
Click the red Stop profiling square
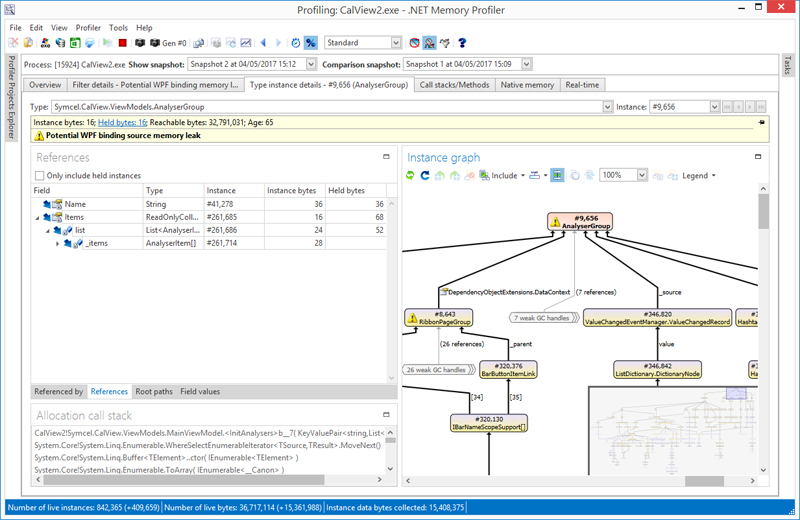tap(122, 43)
